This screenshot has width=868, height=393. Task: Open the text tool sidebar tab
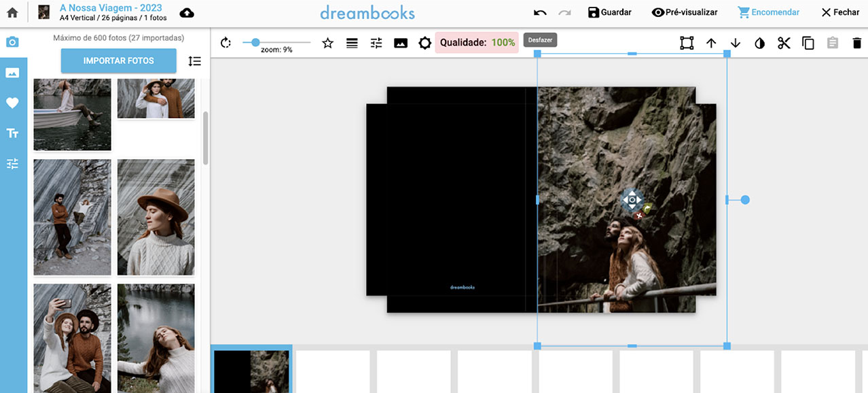[x=12, y=133]
